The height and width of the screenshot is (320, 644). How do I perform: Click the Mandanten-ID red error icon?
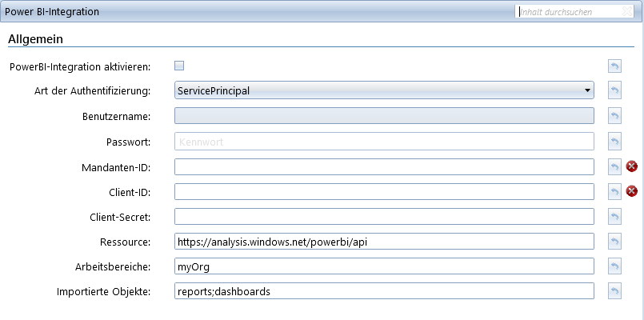[x=632, y=166]
